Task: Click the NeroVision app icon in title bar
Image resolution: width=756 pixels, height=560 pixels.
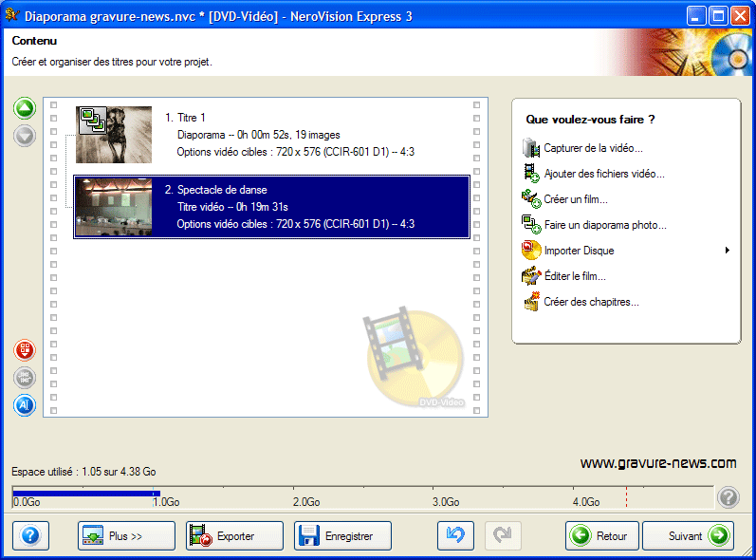Action: [12, 15]
